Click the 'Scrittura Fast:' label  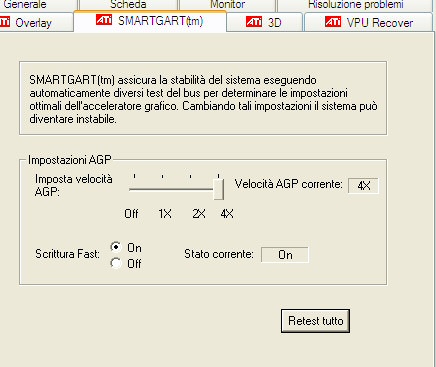pyautogui.click(x=67, y=254)
